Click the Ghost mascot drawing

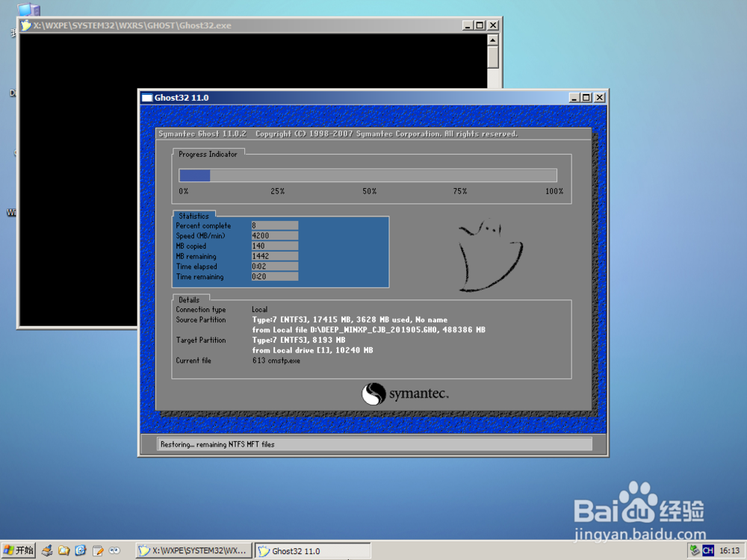click(490, 255)
